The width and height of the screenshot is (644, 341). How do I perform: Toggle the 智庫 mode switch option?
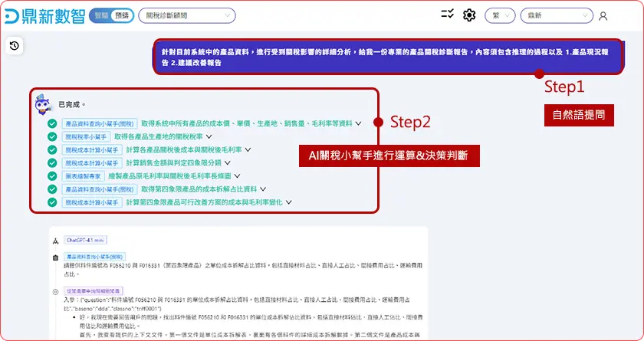coord(101,15)
